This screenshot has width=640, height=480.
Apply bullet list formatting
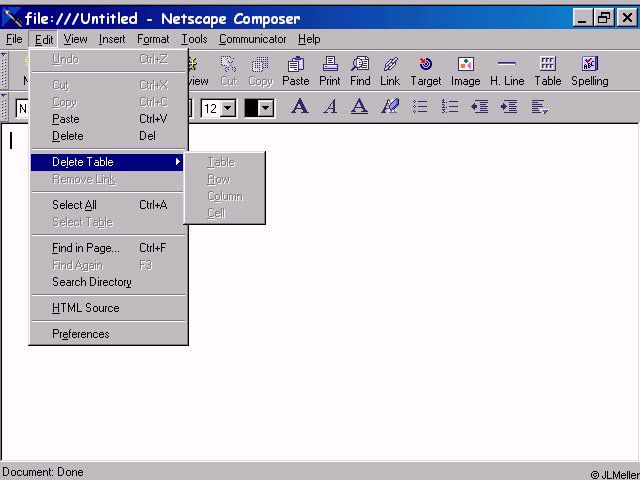[x=420, y=107]
